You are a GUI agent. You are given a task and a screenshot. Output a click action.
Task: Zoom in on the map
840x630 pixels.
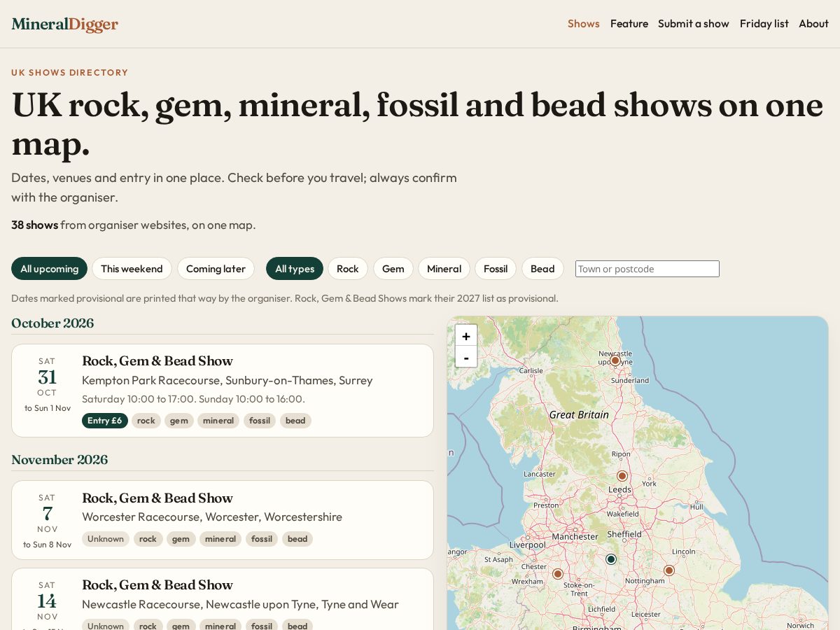[466, 335]
